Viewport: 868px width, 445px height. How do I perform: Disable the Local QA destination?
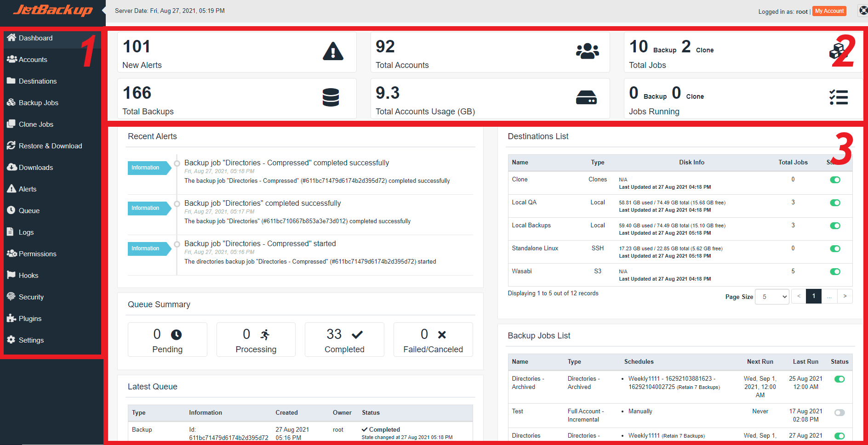[x=835, y=203]
